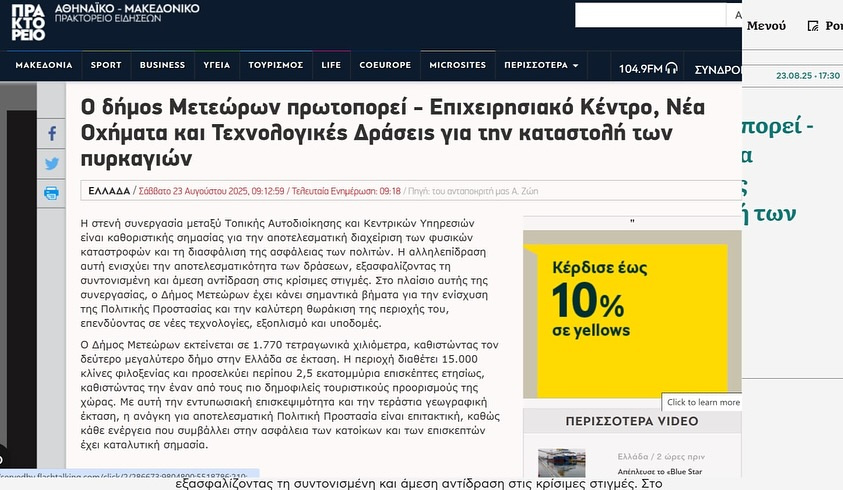843x490 pixels.
Task: Navigate to the LIFE section
Action: coord(331,66)
